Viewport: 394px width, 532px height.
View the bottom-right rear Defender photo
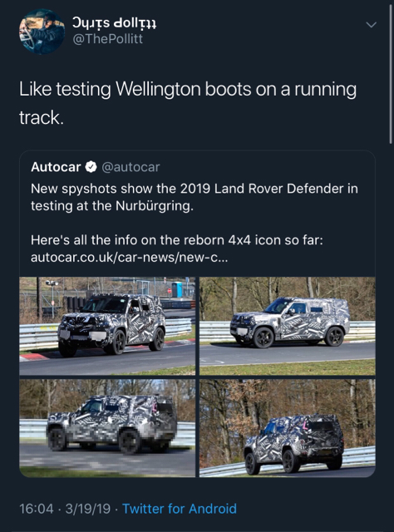(288, 428)
